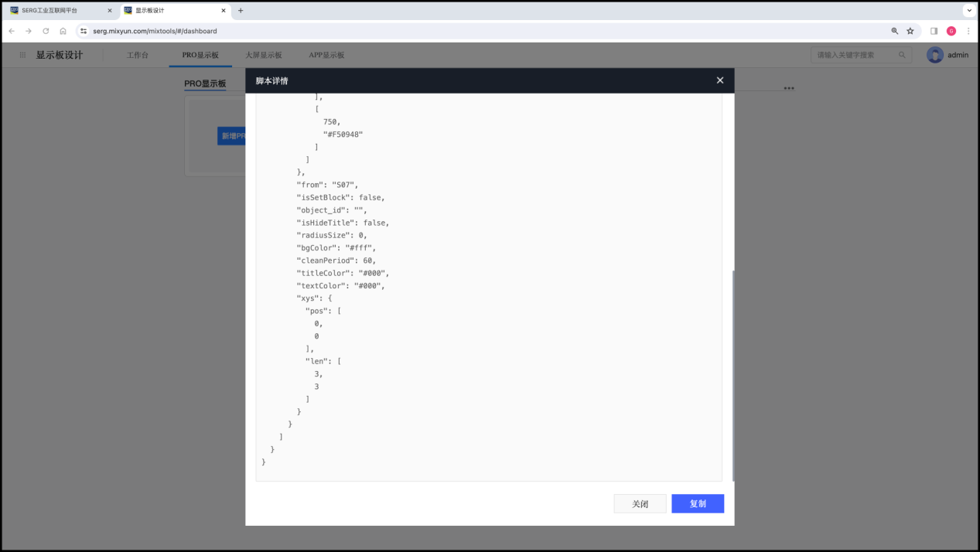This screenshot has width=980, height=552.
Task: Bookmark this page with star icon
Action: 910,31
